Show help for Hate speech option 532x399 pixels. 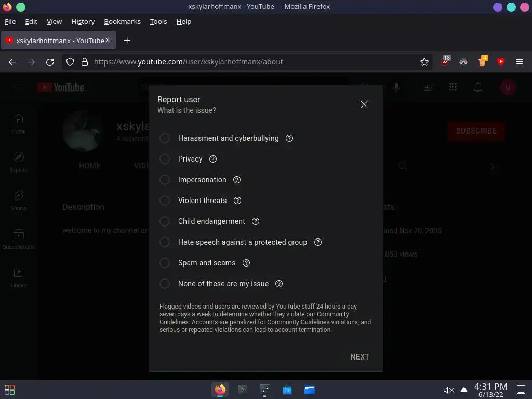point(317,242)
